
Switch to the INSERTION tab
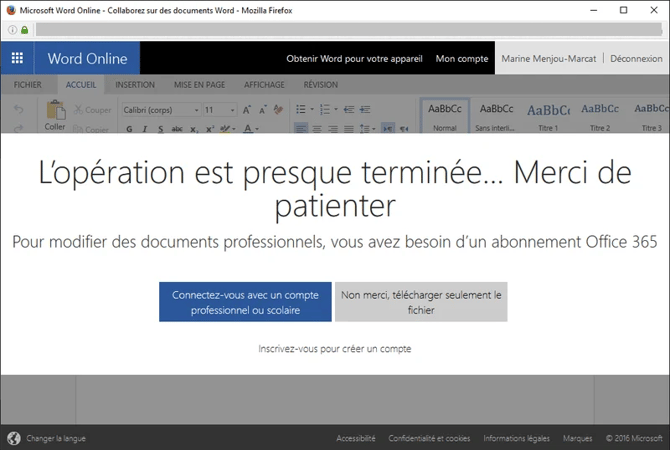135,85
